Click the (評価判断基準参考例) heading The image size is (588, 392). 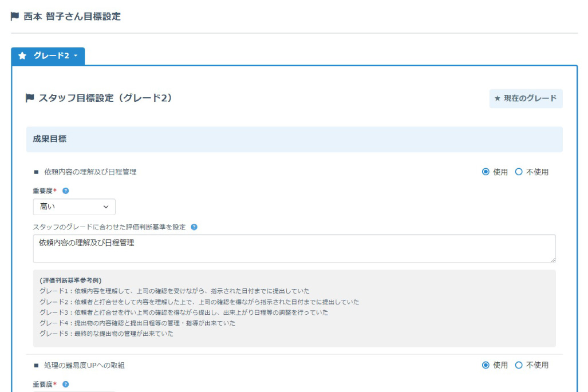[70, 280]
